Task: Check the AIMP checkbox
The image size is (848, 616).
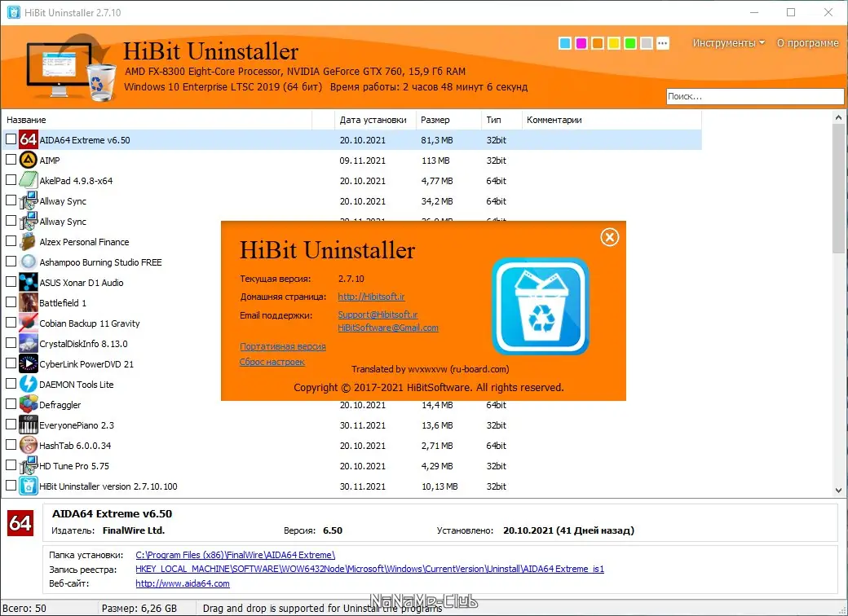Action: [11, 160]
